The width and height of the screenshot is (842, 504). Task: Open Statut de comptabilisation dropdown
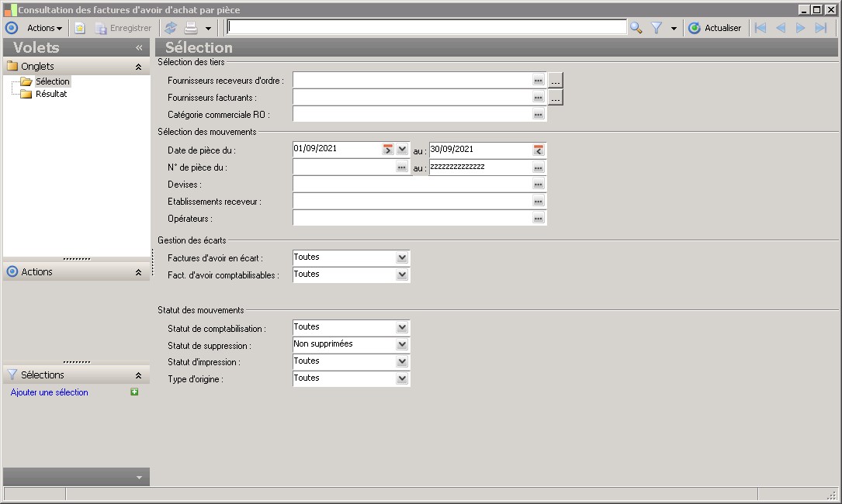tap(402, 327)
